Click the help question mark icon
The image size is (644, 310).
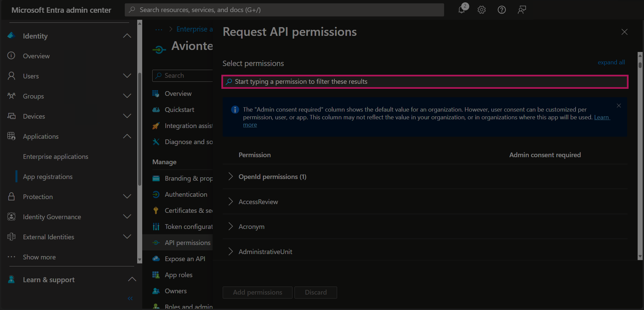pyautogui.click(x=502, y=10)
